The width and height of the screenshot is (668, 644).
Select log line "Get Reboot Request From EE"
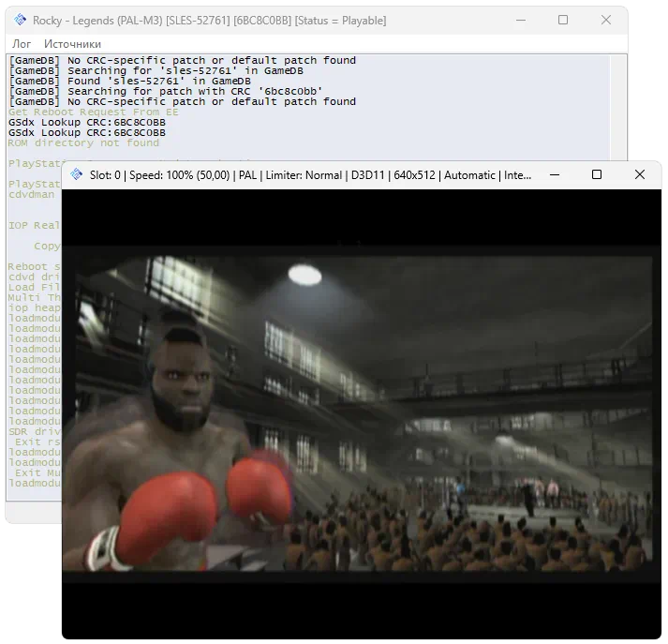pyautogui.click(x=94, y=112)
